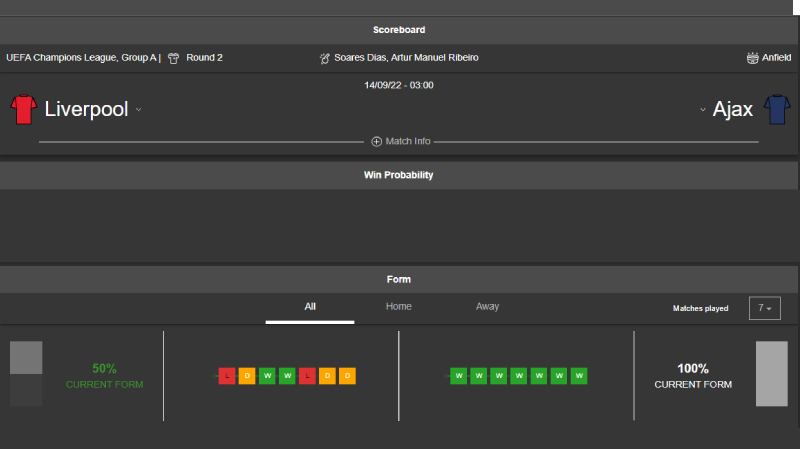Expand the Liverpool team dropdown chevron
This screenshot has width=800, height=449.
click(138, 110)
